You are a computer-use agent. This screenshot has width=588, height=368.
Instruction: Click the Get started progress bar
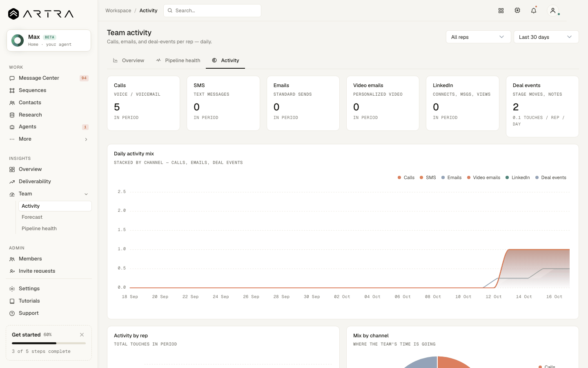pyautogui.click(x=49, y=343)
